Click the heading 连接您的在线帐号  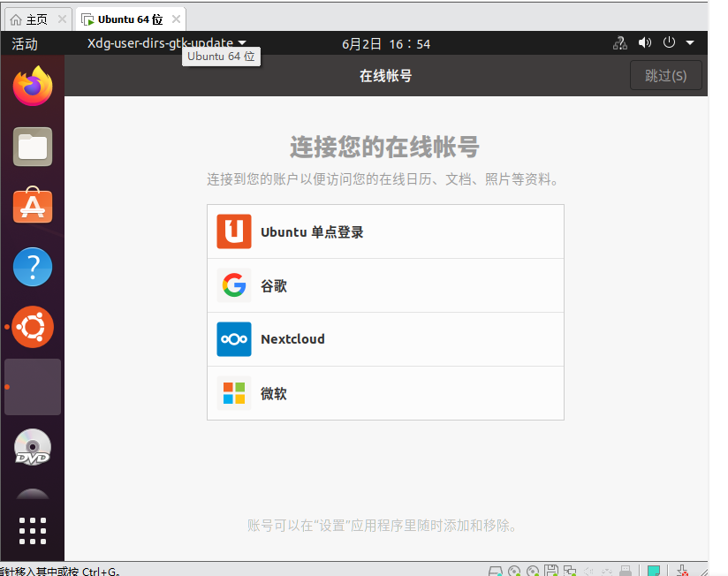385,148
